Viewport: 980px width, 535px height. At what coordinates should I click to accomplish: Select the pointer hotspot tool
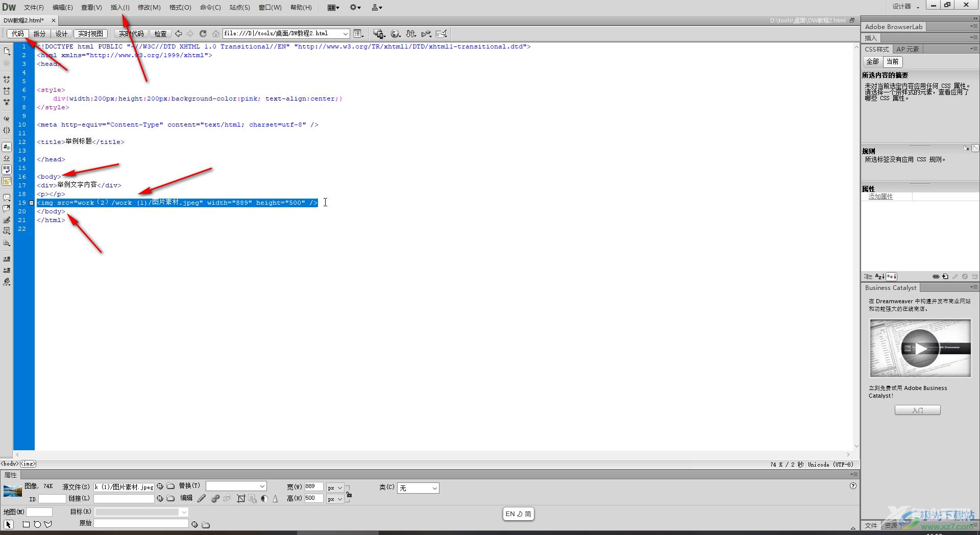tap(8, 524)
